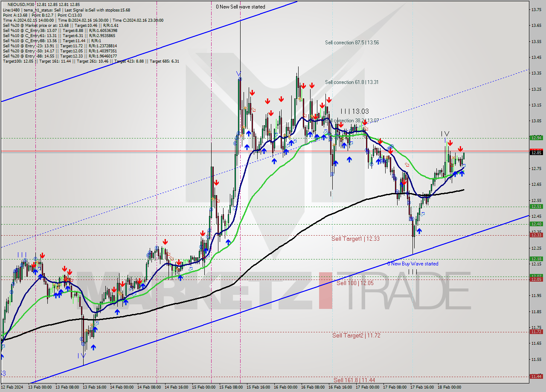This screenshot has width=546, height=392.
Task: Click the 'Sell correction 61.8 | 13.31' label
Action: (352, 82)
